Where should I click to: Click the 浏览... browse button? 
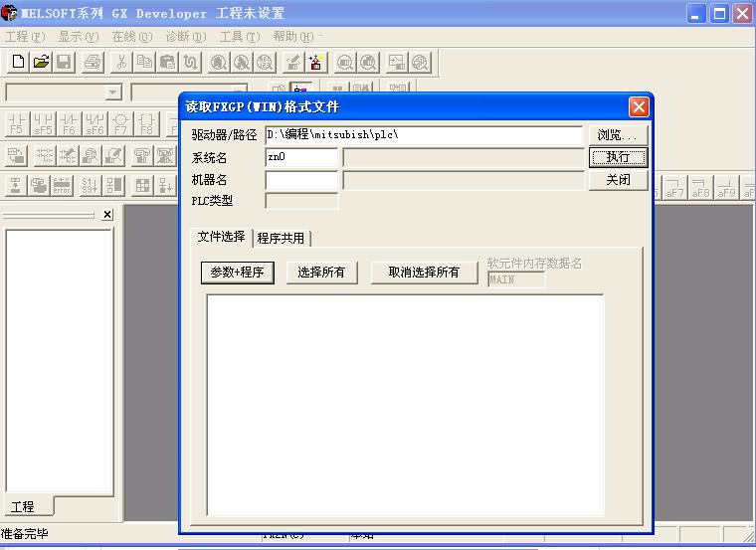coord(618,135)
